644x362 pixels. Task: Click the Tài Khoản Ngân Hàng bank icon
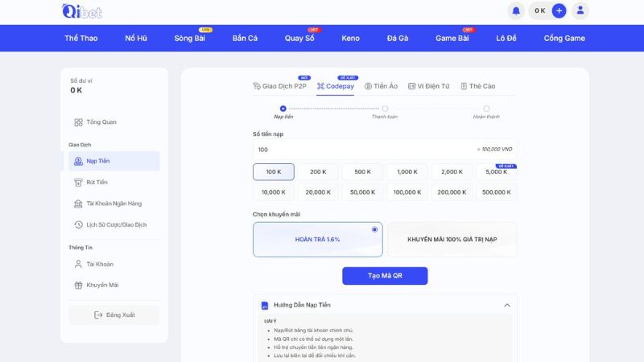[x=78, y=204]
